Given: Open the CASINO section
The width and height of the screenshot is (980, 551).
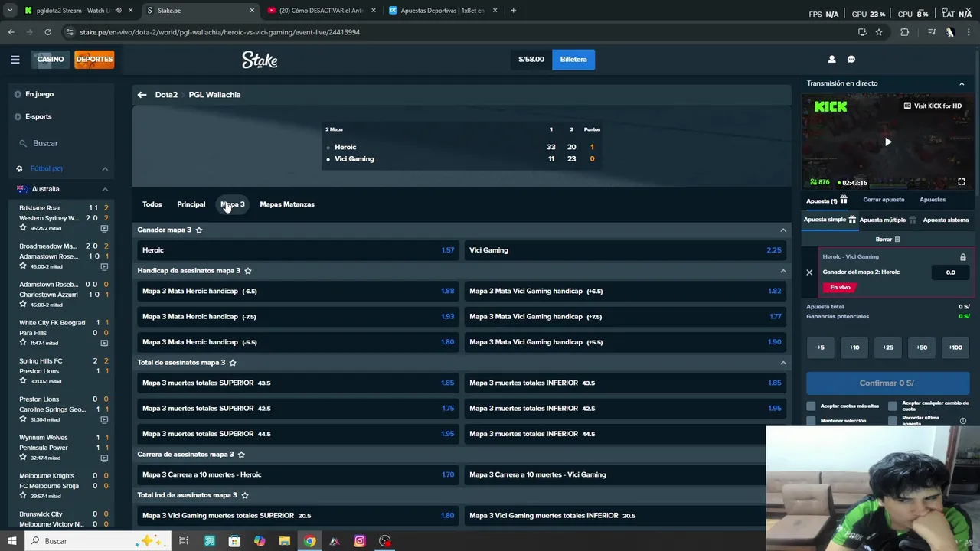Looking at the screenshot, I should tap(51, 59).
